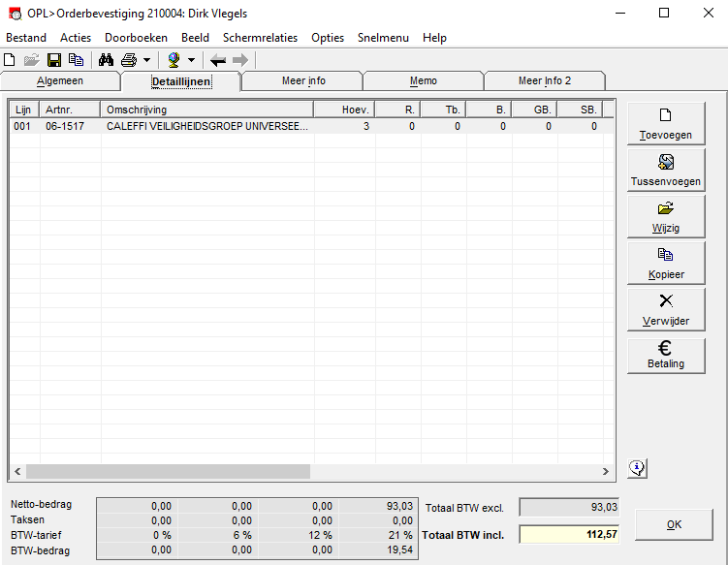The image size is (728, 565).
Task: Switch to the Meer Info 2 tab
Action: pos(545,80)
